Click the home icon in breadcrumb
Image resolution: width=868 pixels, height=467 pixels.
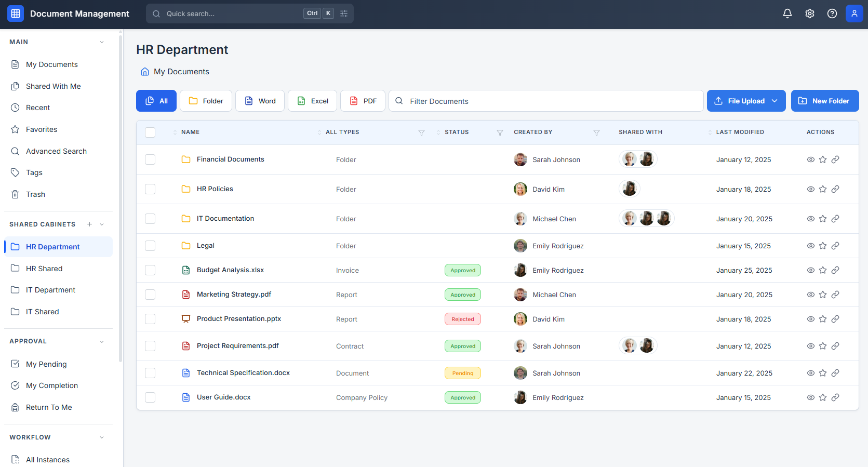tap(145, 72)
